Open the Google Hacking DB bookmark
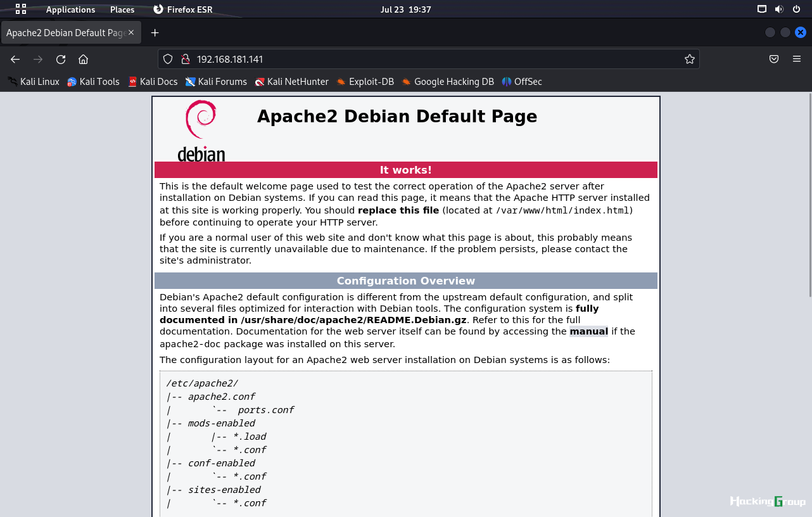This screenshot has height=517, width=812. pyautogui.click(x=447, y=81)
